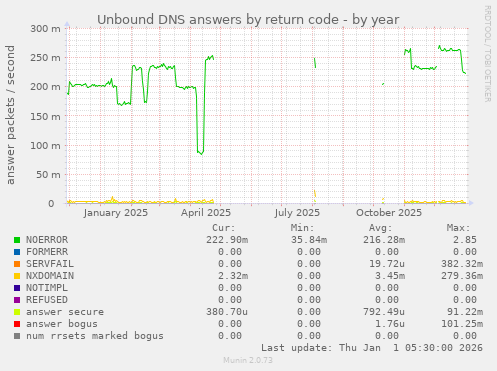
Task: Click the Last update timestamp line
Action: pyautogui.click(x=372, y=348)
